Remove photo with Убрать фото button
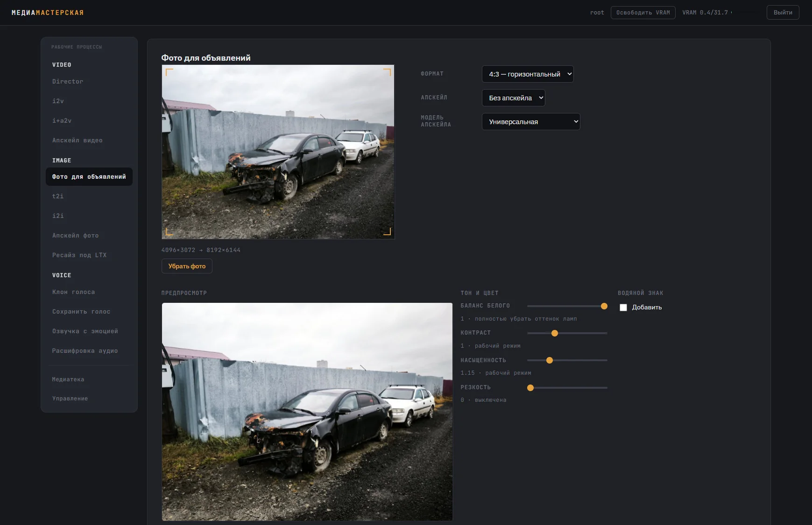 pos(187,266)
